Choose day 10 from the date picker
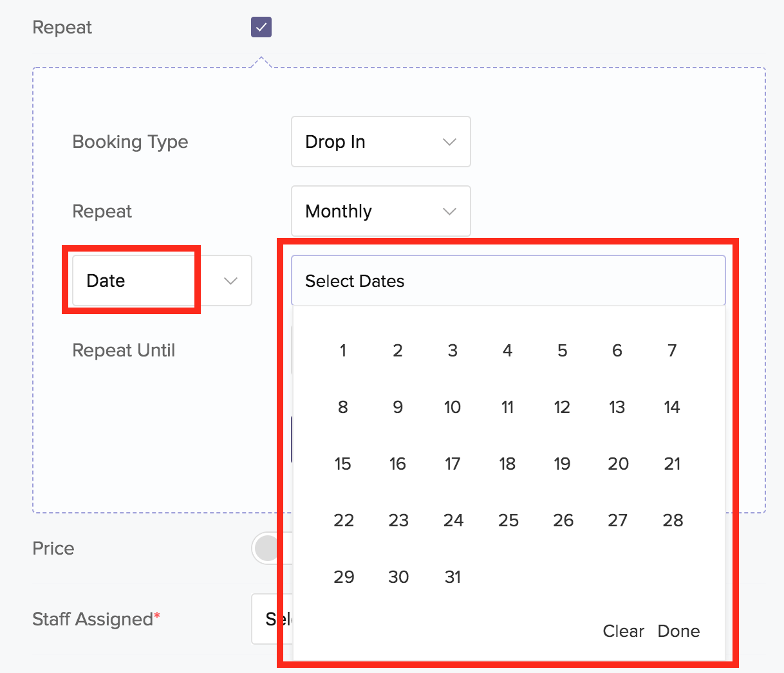The image size is (784, 673). pyautogui.click(x=453, y=407)
